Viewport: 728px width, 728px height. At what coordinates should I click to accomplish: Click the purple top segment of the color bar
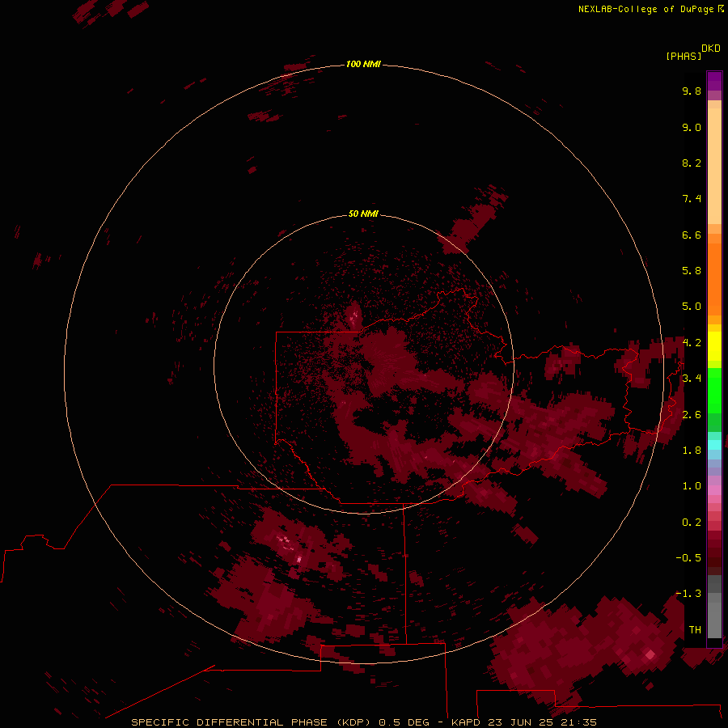(x=714, y=81)
